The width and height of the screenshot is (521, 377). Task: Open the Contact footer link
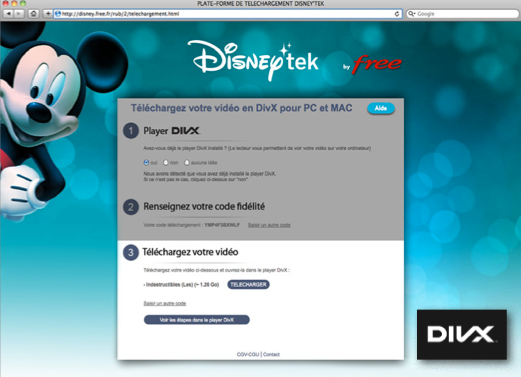[271, 354]
